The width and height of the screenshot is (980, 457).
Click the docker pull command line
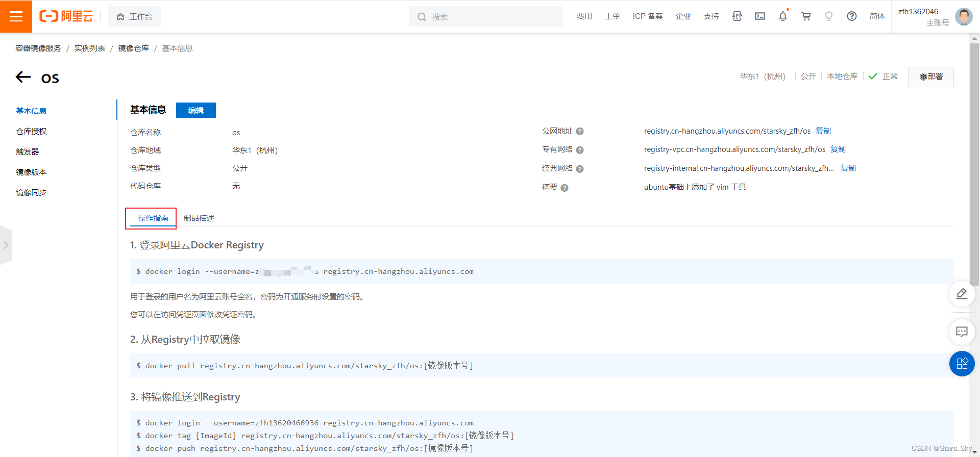(305, 366)
